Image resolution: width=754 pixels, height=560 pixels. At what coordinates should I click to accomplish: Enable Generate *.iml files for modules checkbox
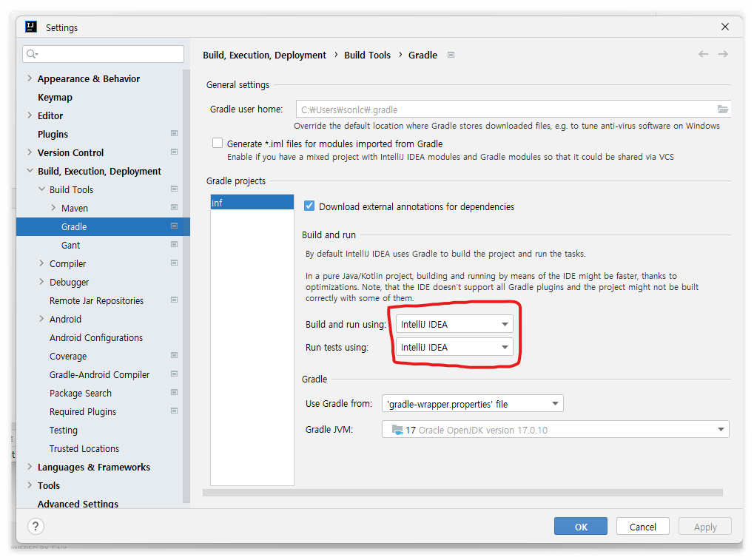pos(218,144)
